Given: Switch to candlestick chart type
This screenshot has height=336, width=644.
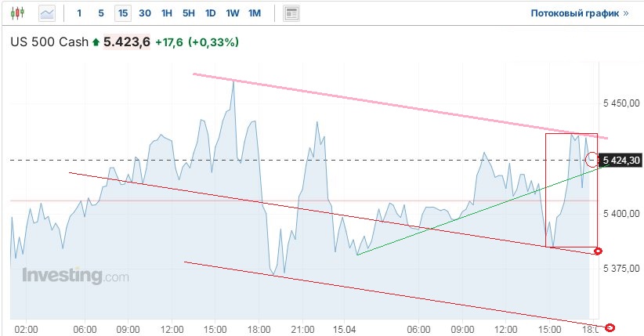Looking at the screenshot, I should (17, 13).
